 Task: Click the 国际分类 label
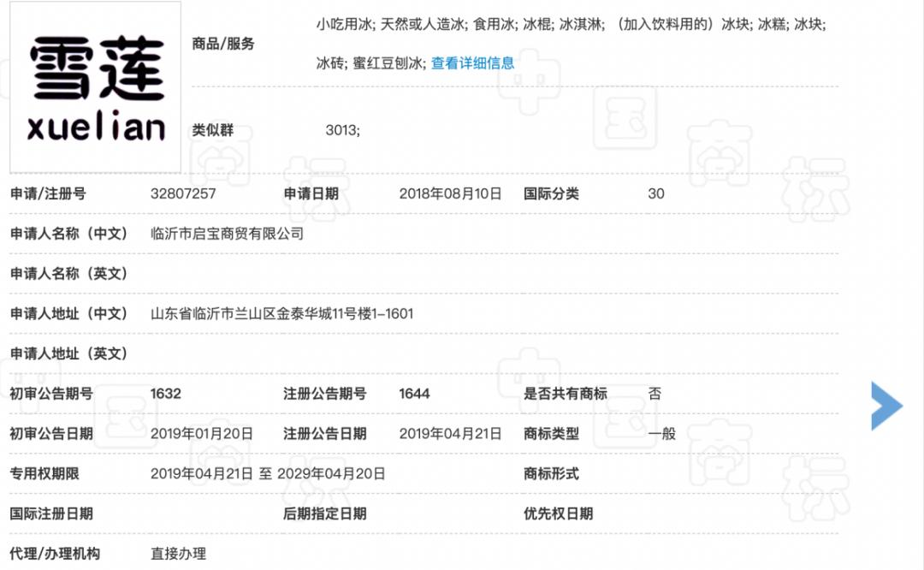551,193
